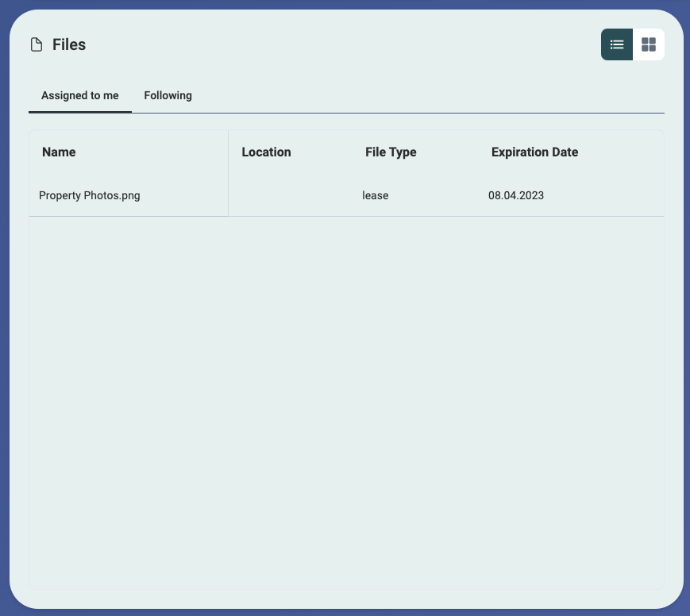Sort by the File Type column header
Image resolution: width=690 pixels, height=616 pixels.
tap(391, 152)
